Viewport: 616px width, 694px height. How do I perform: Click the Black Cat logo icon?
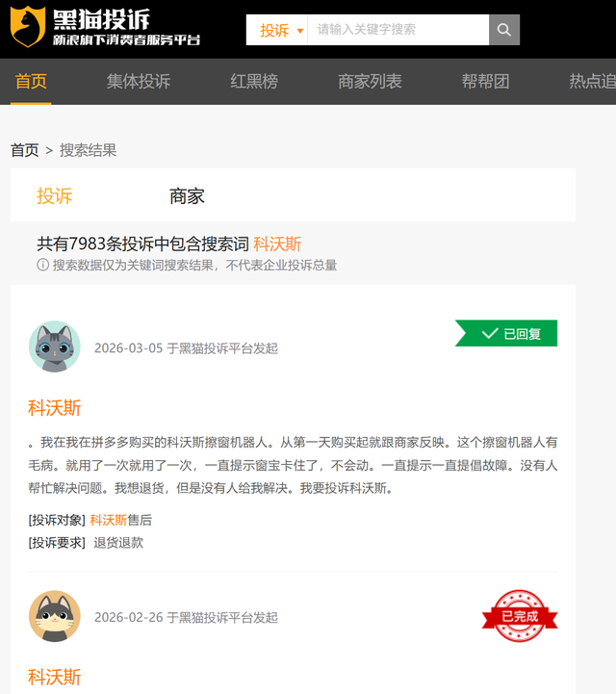[28, 27]
